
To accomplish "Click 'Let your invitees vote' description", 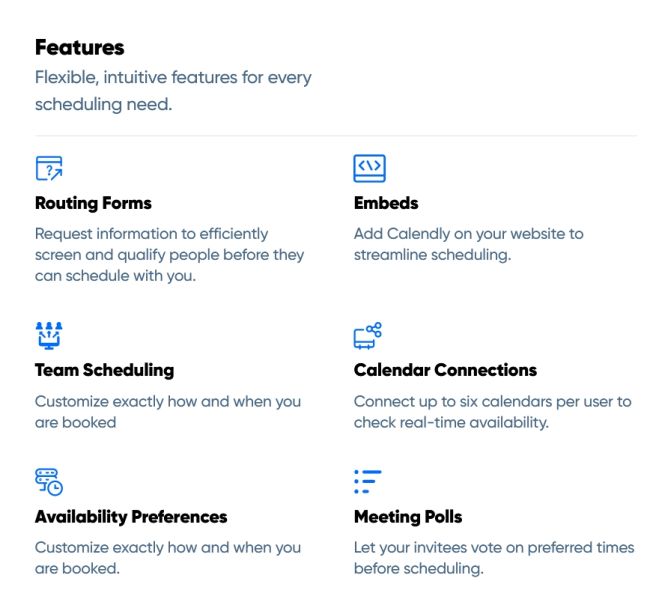I will 494,558.
